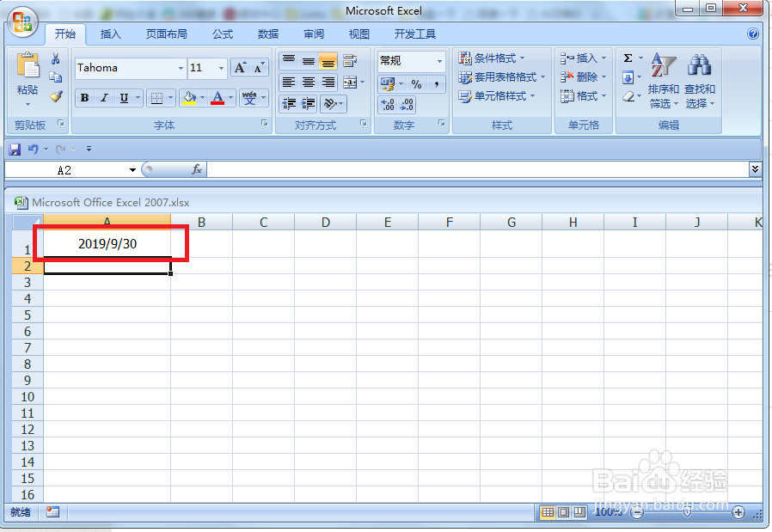Decrease indent
The width and height of the screenshot is (772, 532).
tap(289, 103)
